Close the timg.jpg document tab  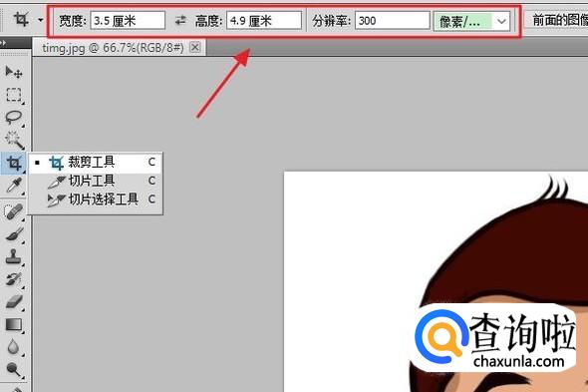(x=195, y=47)
